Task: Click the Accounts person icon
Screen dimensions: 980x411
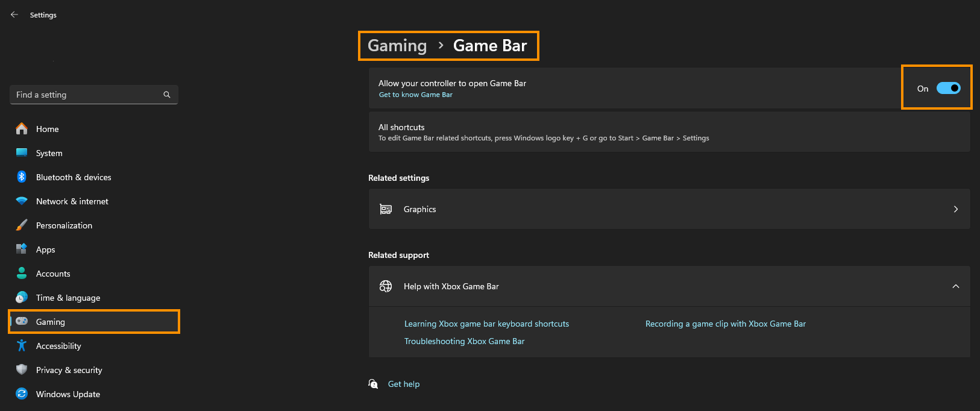Action: click(x=22, y=273)
